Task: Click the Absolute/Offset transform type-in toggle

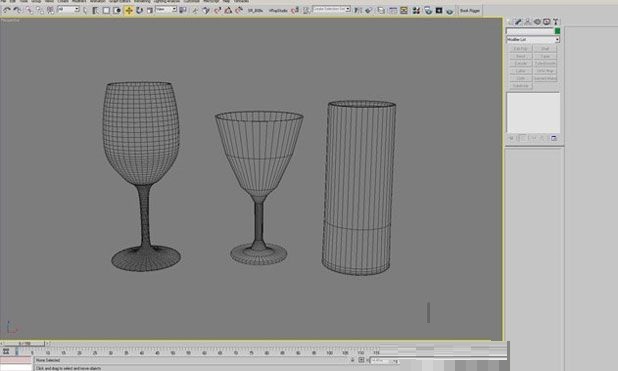Action: point(361,360)
